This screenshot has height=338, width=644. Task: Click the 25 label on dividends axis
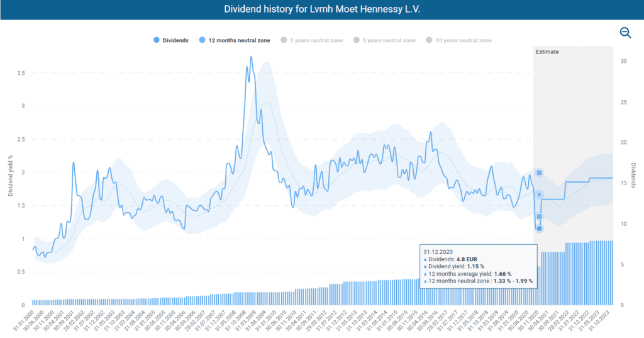(623, 102)
